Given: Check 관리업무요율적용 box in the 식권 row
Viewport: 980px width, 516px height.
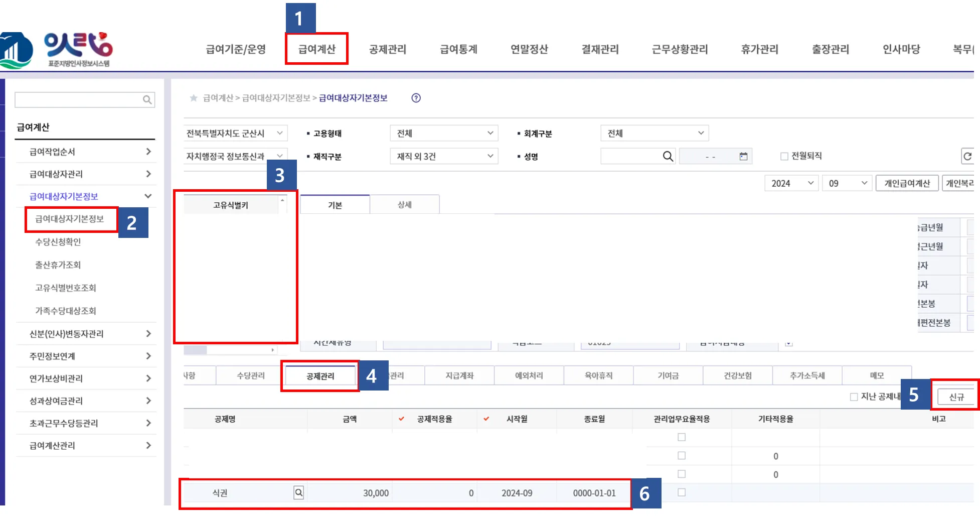Looking at the screenshot, I should click(x=682, y=492).
